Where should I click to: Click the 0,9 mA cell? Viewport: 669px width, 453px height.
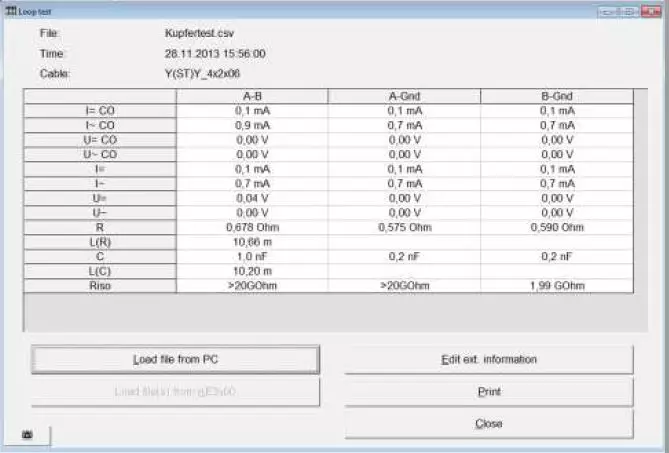(x=252, y=125)
